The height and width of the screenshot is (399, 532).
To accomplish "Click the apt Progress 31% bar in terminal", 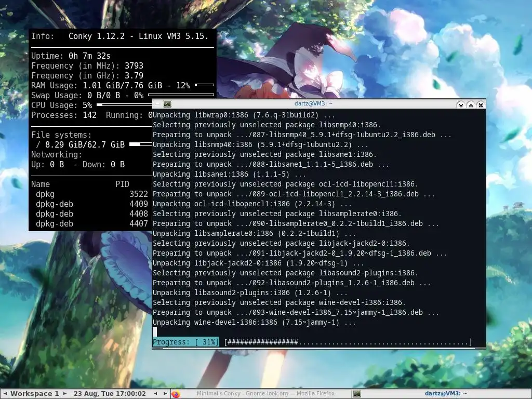I will click(312, 342).
